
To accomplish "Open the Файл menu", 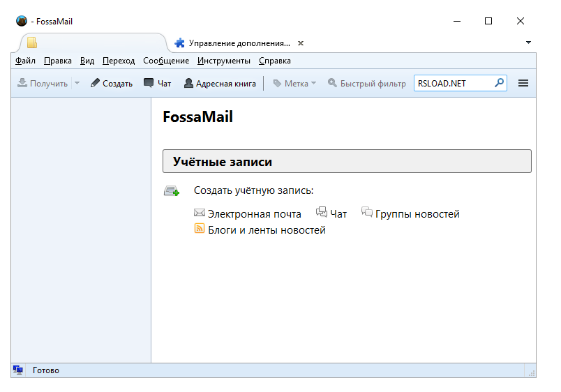I will pyautogui.click(x=25, y=61).
